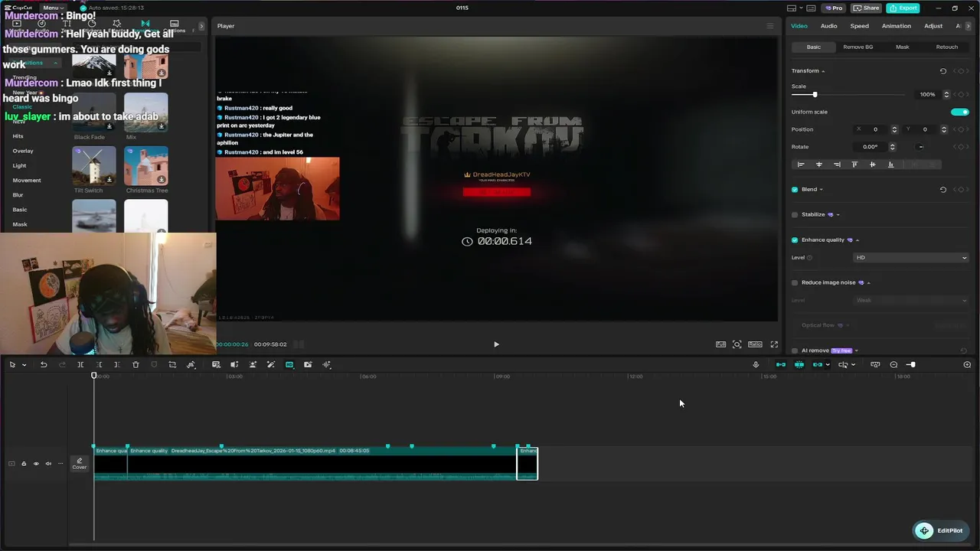Align clip to bottom edge
The height and width of the screenshot is (551, 980).
point(890,165)
